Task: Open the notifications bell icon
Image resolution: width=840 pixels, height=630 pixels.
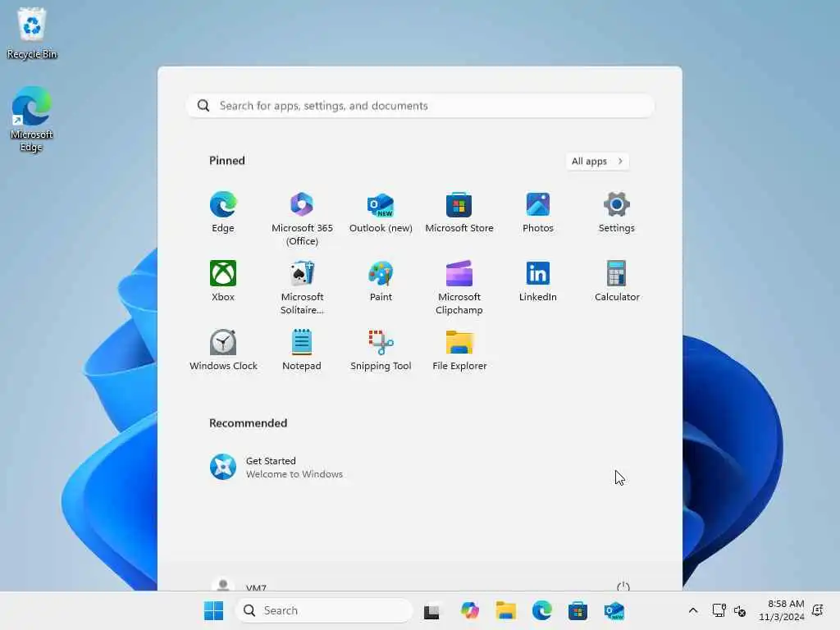Action: (x=818, y=610)
